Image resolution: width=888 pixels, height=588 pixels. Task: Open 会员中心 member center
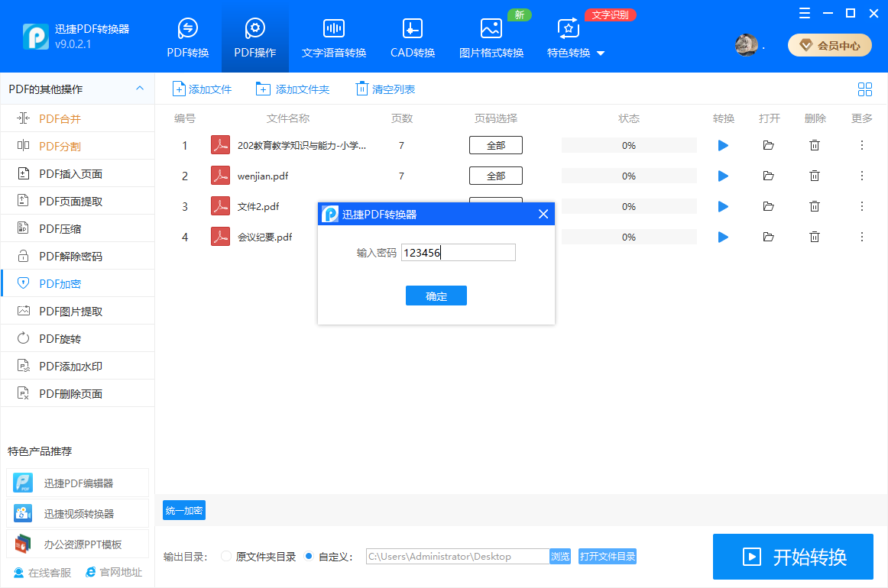(x=830, y=45)
